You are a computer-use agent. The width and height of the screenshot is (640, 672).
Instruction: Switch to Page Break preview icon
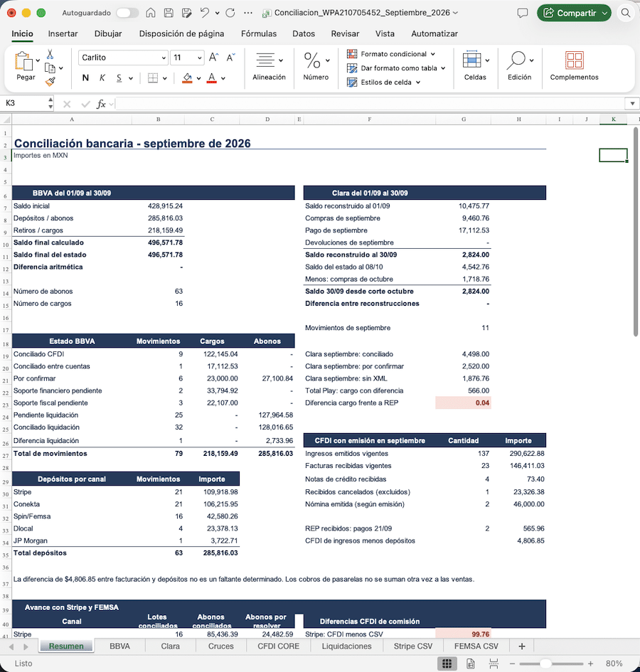coord(494,663)
